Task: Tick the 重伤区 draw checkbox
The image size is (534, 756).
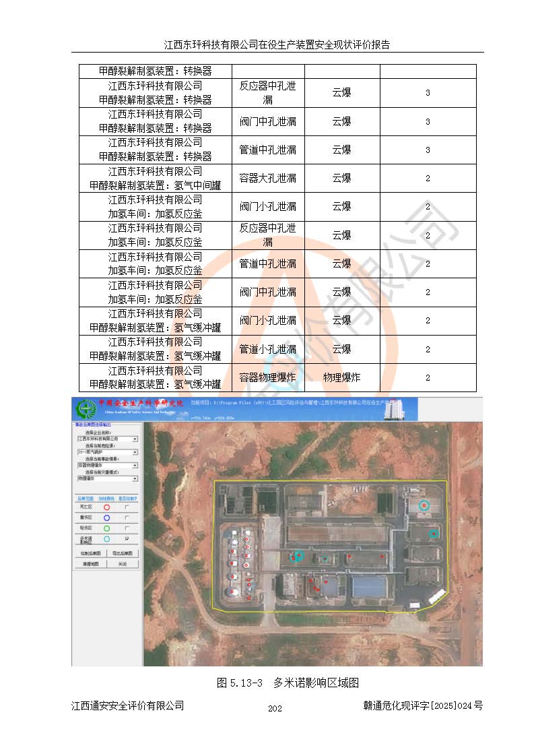Action: pos(127,517)
